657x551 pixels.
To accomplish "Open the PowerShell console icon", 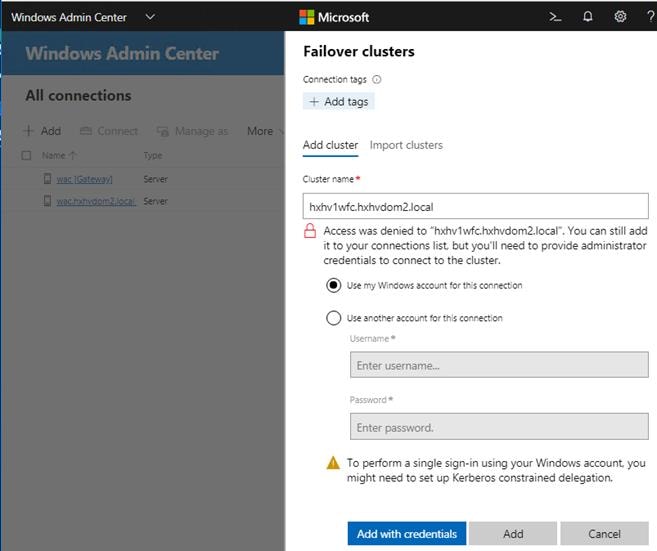I will click(555, 17).
